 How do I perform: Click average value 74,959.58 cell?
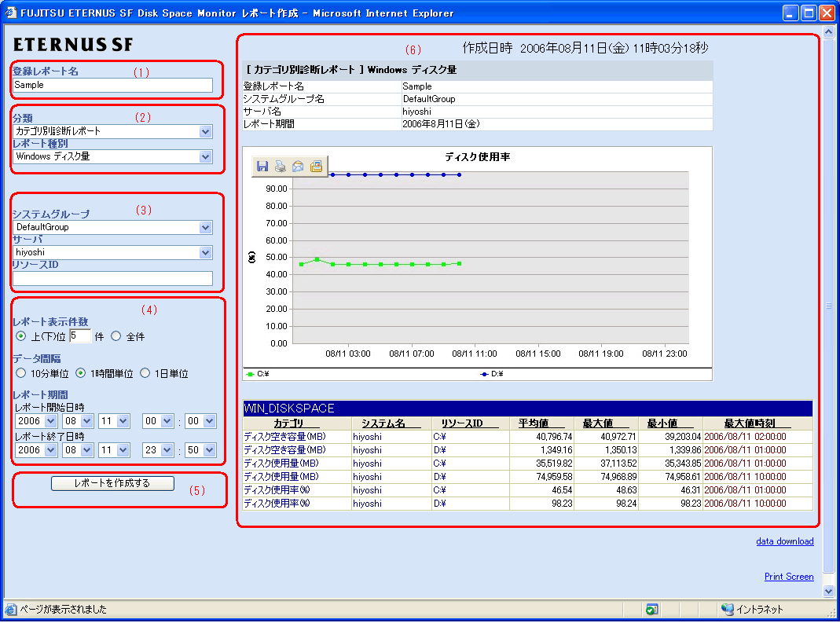coord(541,477)
